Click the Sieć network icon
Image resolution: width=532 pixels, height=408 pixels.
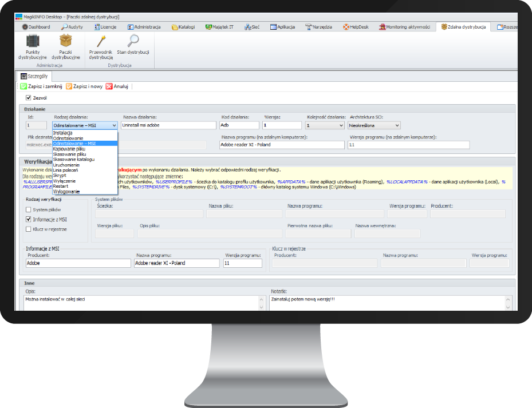tap(248, 27)
